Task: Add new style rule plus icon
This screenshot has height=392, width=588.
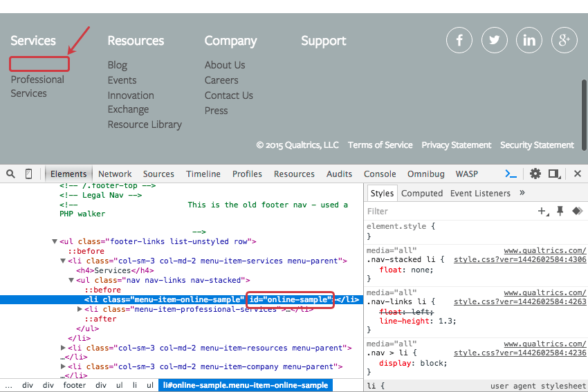Action: point(543,211)
